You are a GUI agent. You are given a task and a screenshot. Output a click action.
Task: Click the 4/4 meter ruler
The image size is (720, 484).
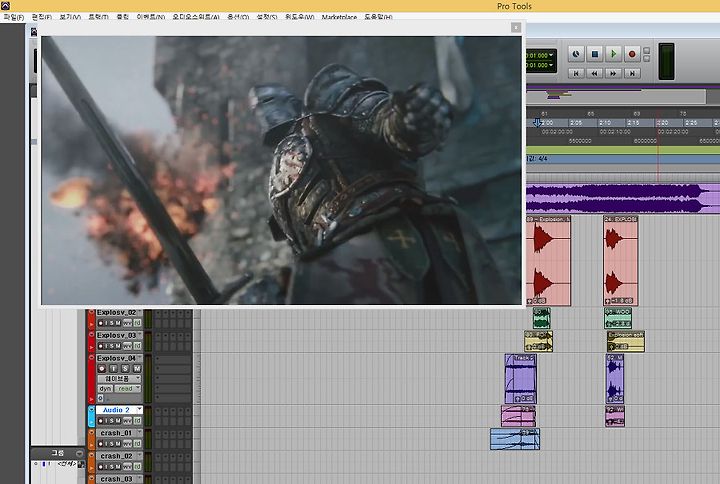623,159
